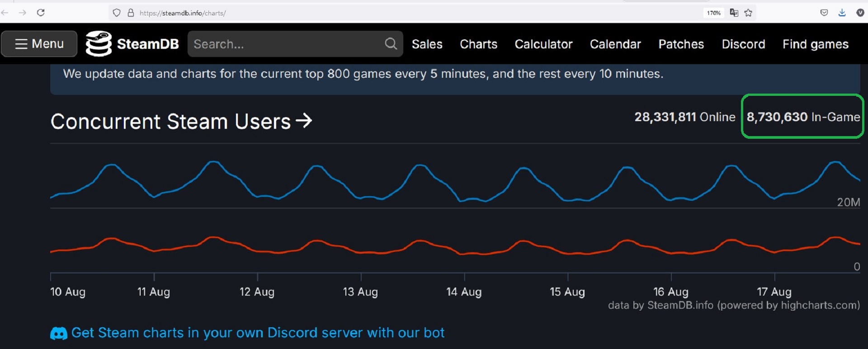868x349 pixels.
Task: Open the browser downloads icon
Action: coord(842,13)
